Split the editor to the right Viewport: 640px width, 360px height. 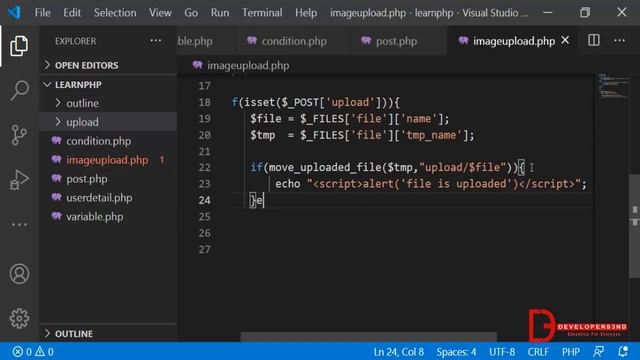(x=594, y=40)
